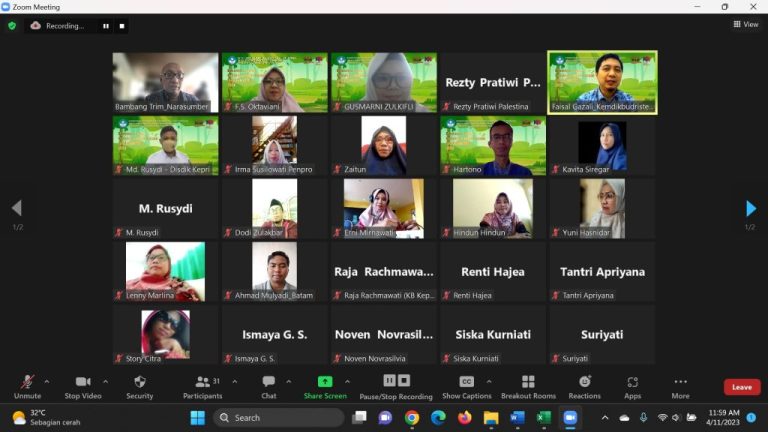The height and width of the screenshot is (432, 768).
Task: Select Lenny Marlina video tile
Action: pyautogui.click(x=166, y=271)
